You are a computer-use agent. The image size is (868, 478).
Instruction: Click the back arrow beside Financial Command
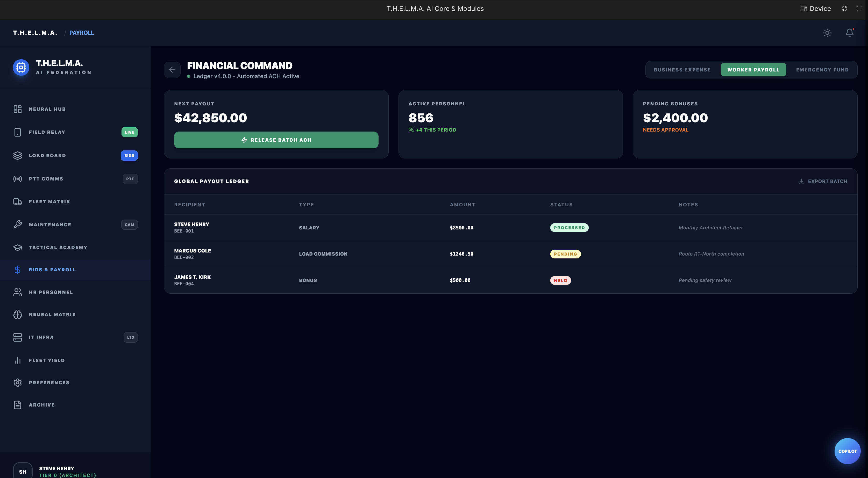tap(172, 70)
